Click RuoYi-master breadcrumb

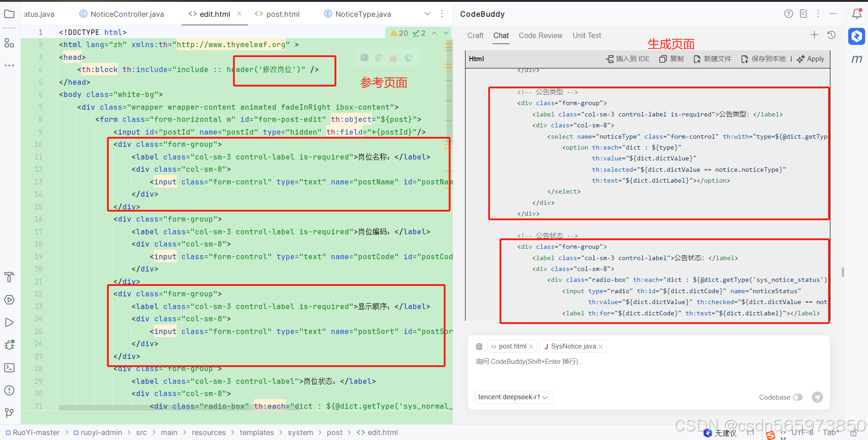(x=33, y=433)
